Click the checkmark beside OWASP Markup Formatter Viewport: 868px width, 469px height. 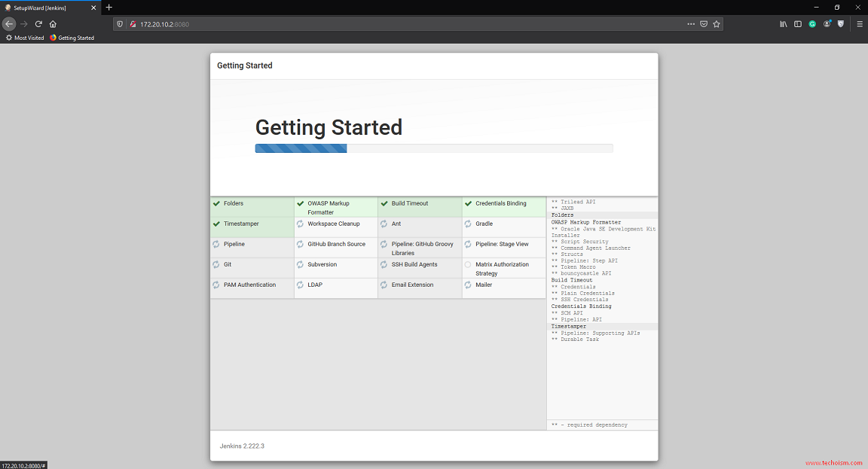[300, 203]
